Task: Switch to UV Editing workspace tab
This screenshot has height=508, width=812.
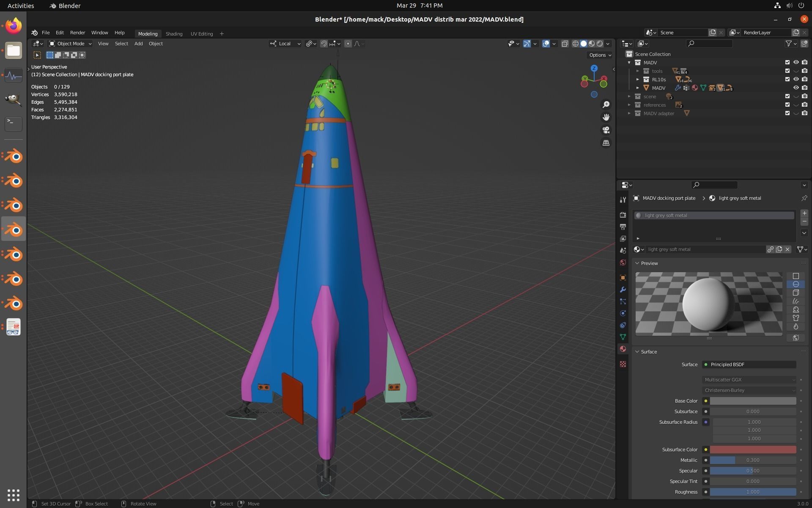Action: (202, 34)
